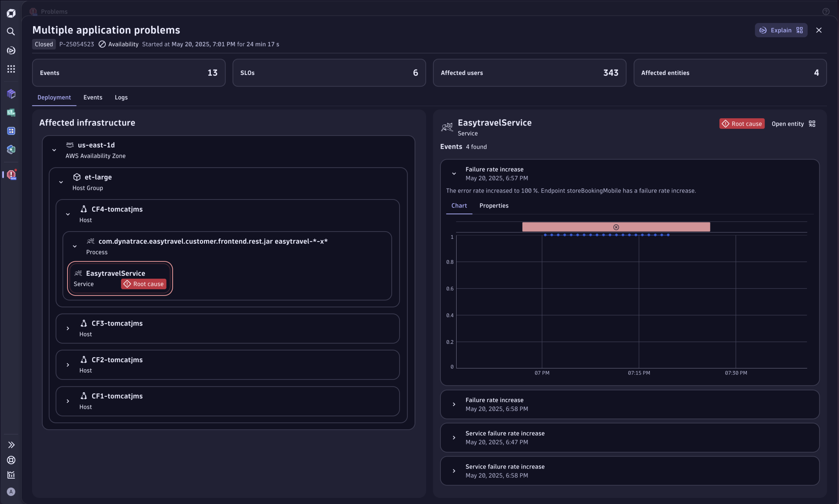Click the ratings chart icon above the avatar
The width and height of the screenshot is (839, 504).
point(11,475)
